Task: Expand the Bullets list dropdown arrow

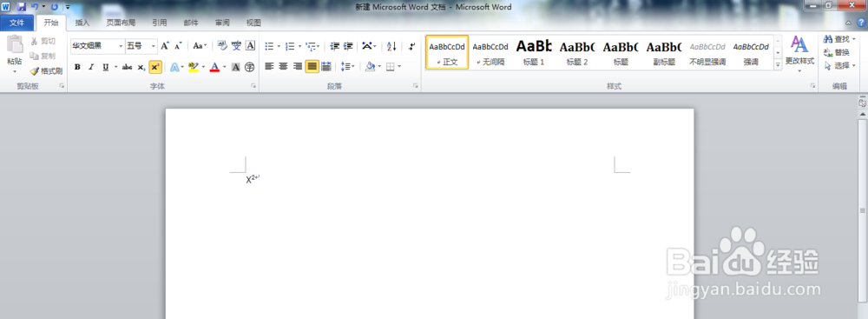Action: tap(279, 46)
